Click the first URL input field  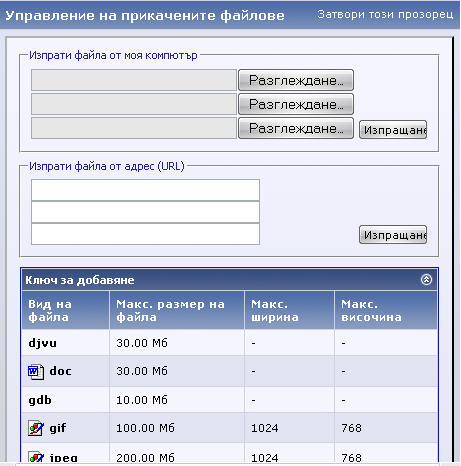145,190
